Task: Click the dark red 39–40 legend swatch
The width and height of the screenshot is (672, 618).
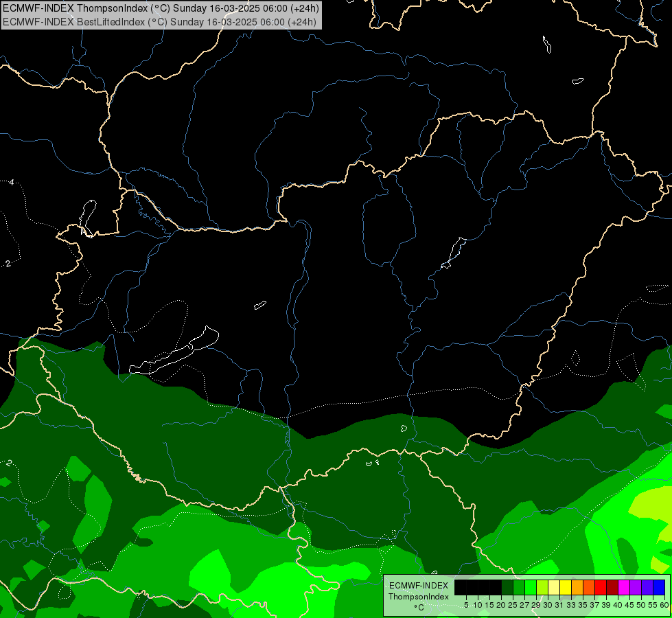Action: coord(612,587)
